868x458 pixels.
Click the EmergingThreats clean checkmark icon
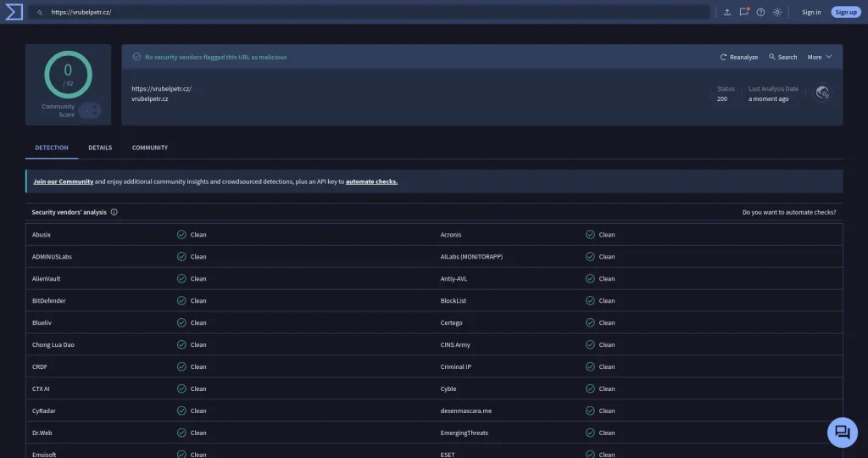pos(590,433)
